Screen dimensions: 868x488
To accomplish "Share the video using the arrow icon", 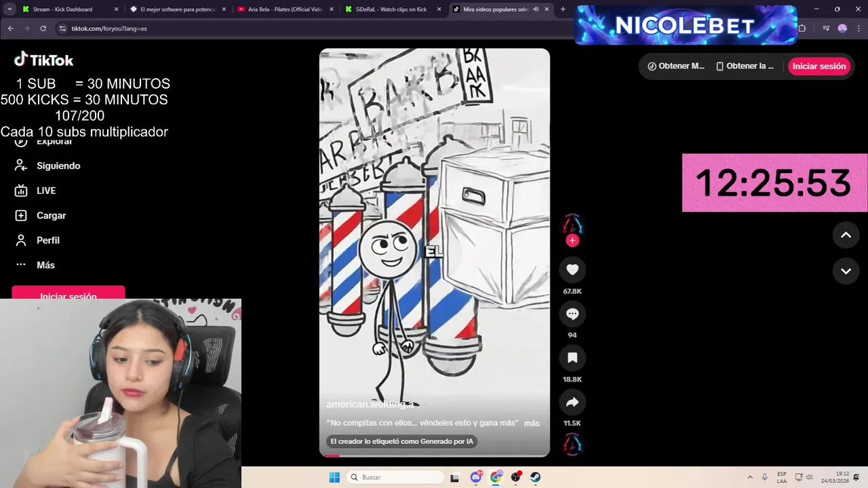I will click(x=572, y=402).
